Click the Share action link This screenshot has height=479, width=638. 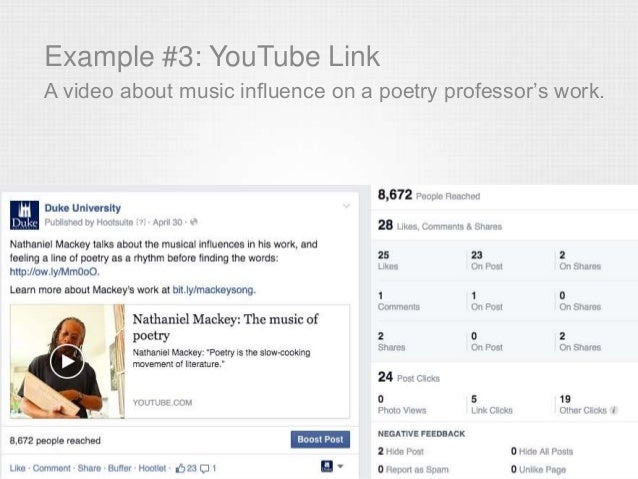pyautogui.click(x=89, y=467)
